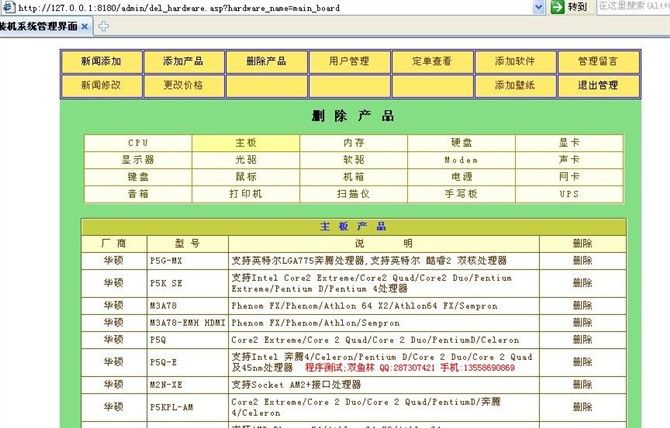This screenshot has width=670, height=428.
Task: Click 管理留言 button
Action: (x=598, y=62)
